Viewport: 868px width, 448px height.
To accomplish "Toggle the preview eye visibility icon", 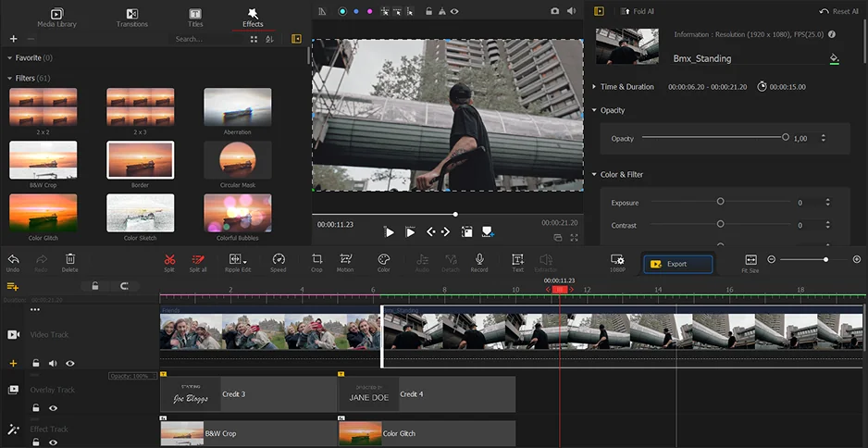I will [454, 11].
